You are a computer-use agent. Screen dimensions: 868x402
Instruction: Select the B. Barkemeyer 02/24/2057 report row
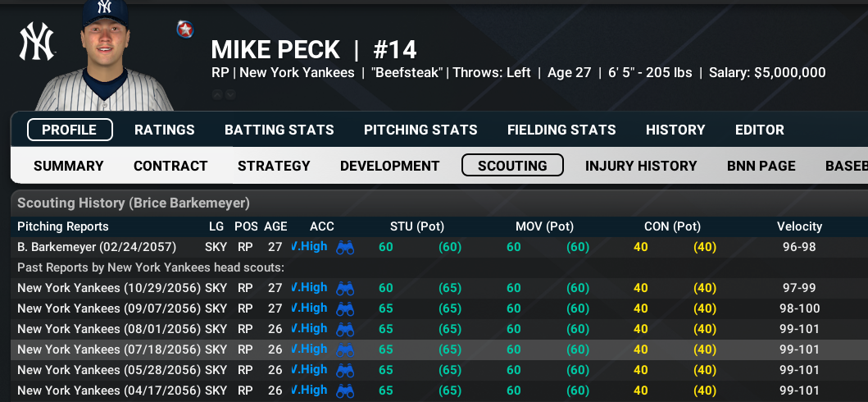click(x=439, y=247)
